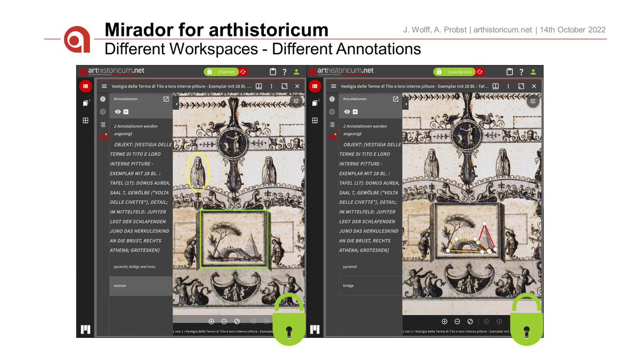
Task: Open grid layout icon in right workspace sidebar
Action: pyautogui.click(x=315, y=121)
